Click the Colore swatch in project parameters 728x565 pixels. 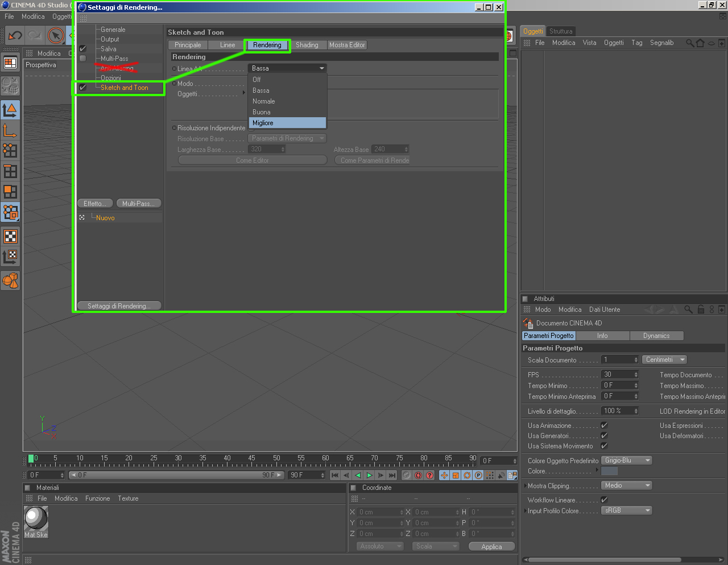(609, 471)
